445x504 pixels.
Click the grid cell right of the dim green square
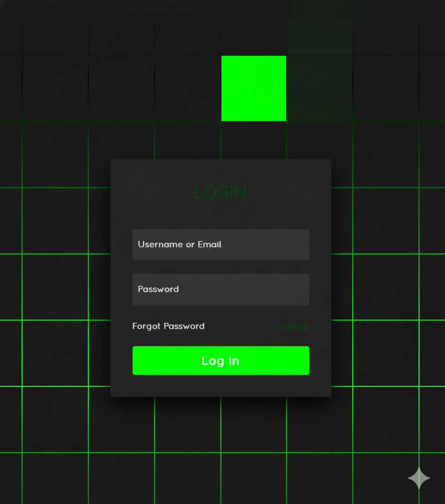pyautogui.click(x=386, y=88)
